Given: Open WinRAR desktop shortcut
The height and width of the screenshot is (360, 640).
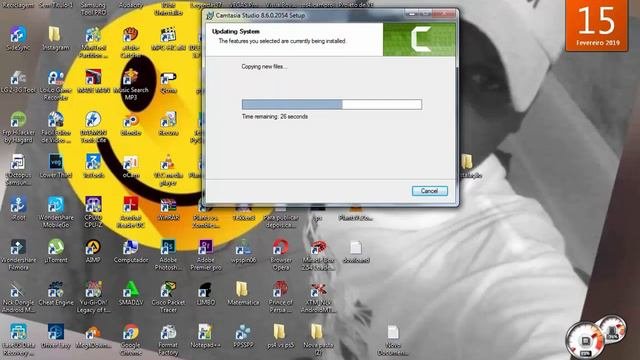Looking at the screenshot, I should [168, 209].
